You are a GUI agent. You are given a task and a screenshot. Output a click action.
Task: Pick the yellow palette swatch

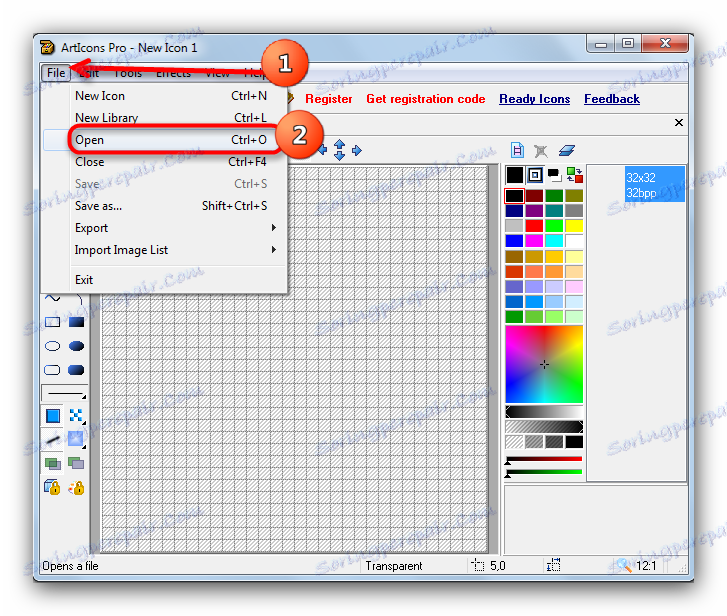click(x=574, y=226)
